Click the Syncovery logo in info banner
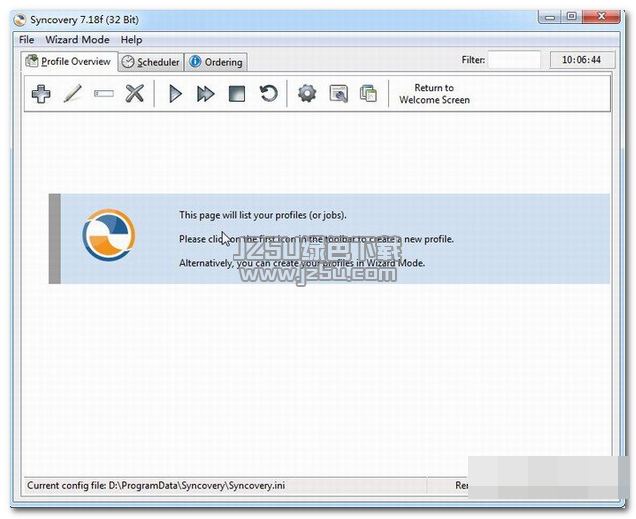Screen dimensions: 636x519 pyautogui.click(x=108, y=235)
